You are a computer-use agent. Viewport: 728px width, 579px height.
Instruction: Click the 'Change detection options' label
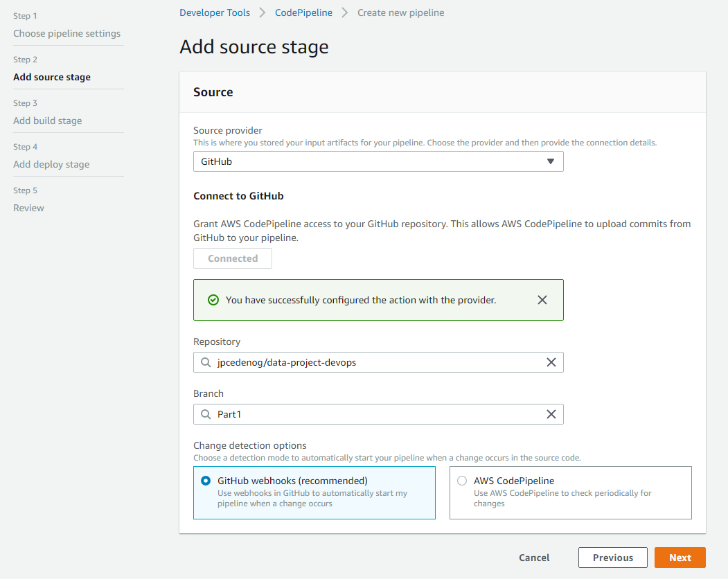point(250,445)
